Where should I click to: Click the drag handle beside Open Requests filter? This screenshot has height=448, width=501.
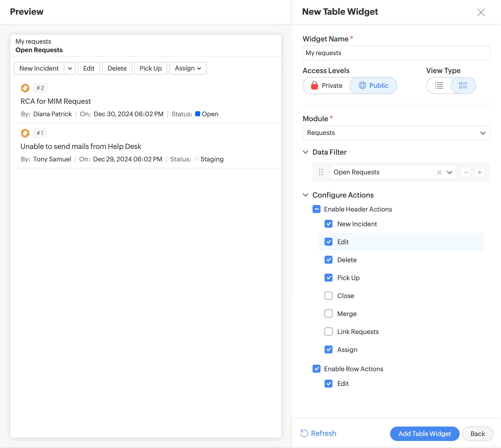click(321, 172)
